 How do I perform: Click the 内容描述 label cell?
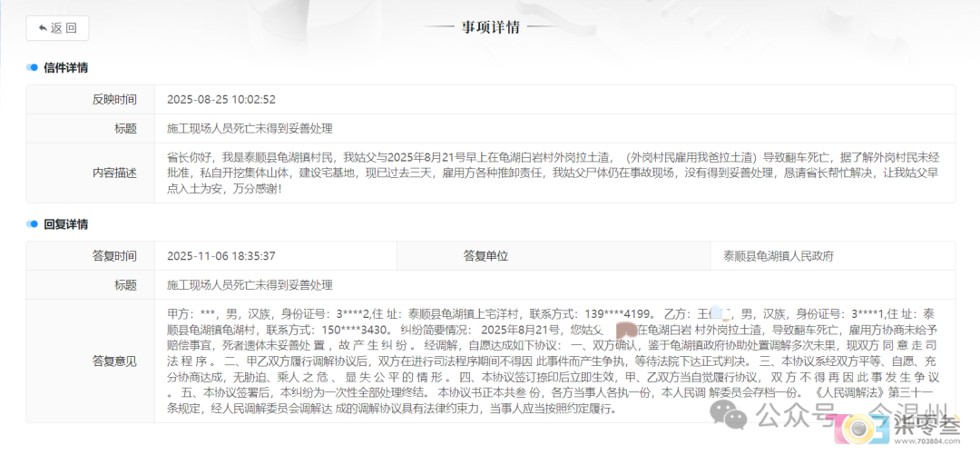114,173
